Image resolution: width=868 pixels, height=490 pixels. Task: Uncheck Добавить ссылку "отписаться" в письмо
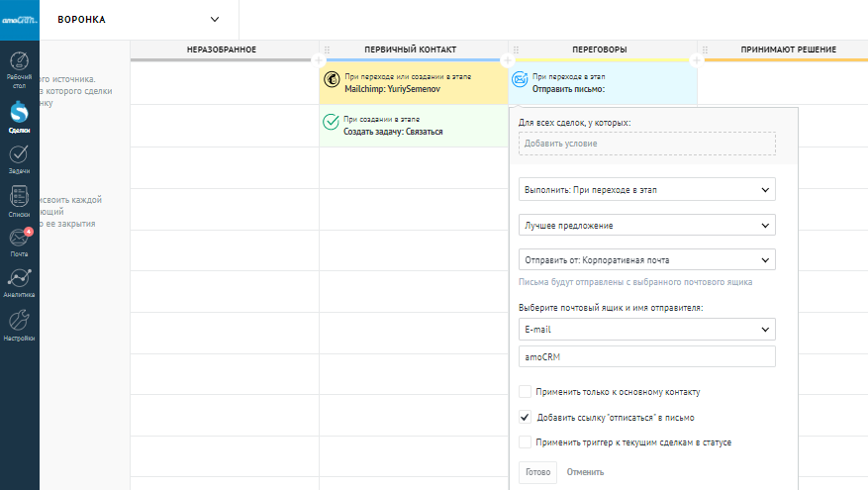(526, 418)
